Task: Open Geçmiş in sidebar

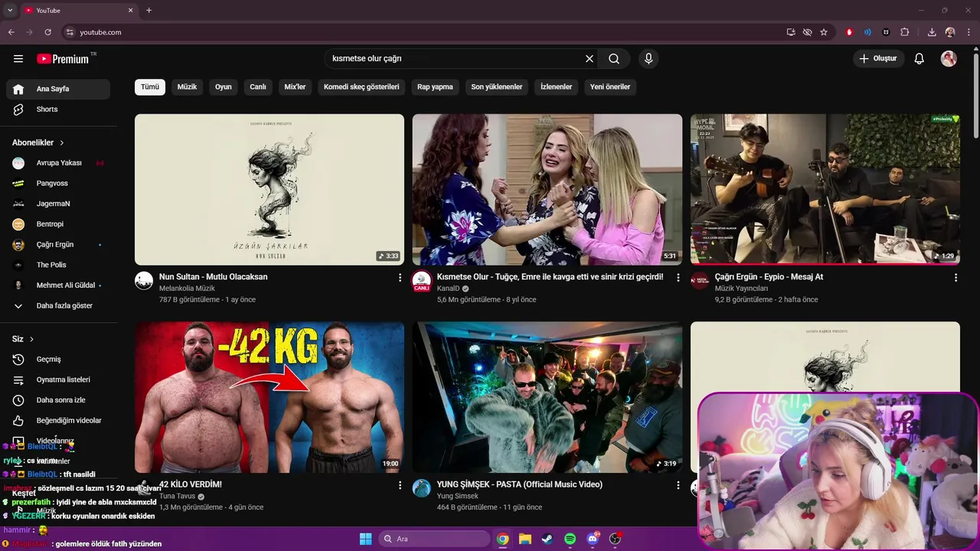Action: pos(58,359)
